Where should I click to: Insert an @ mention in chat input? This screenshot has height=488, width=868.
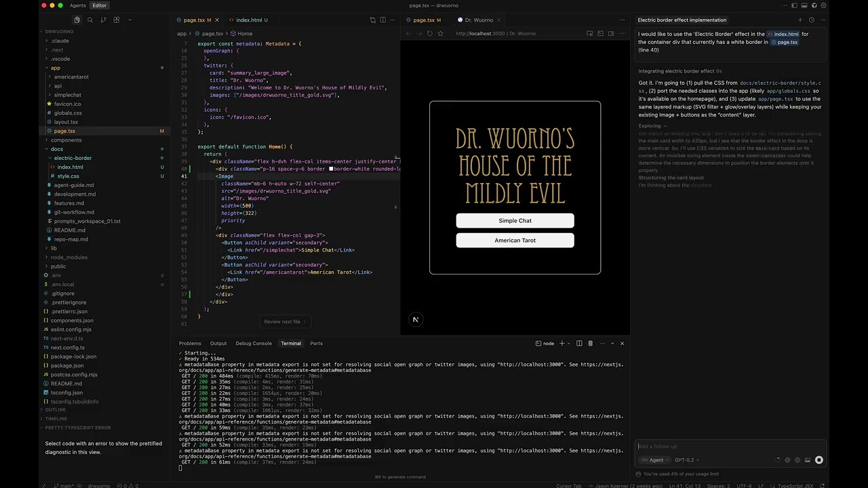[787, 460]
